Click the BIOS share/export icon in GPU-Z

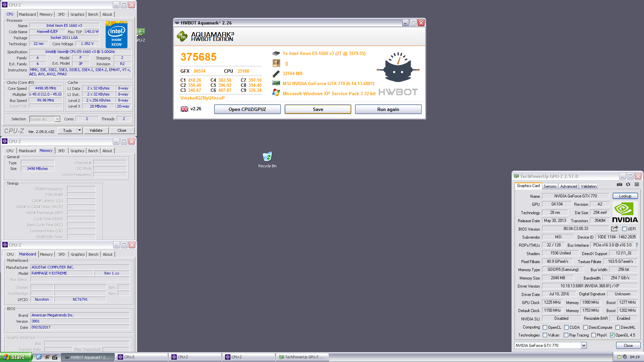click(x=614, y=229)
